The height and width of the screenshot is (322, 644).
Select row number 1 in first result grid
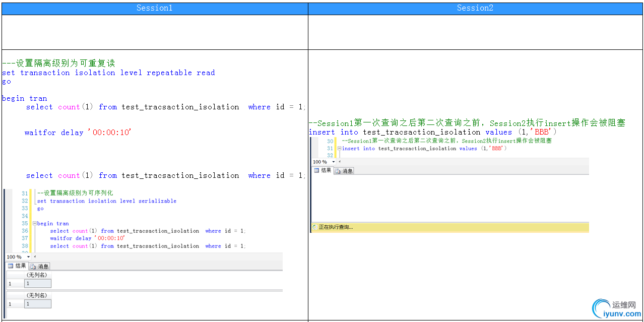[15, 284]
